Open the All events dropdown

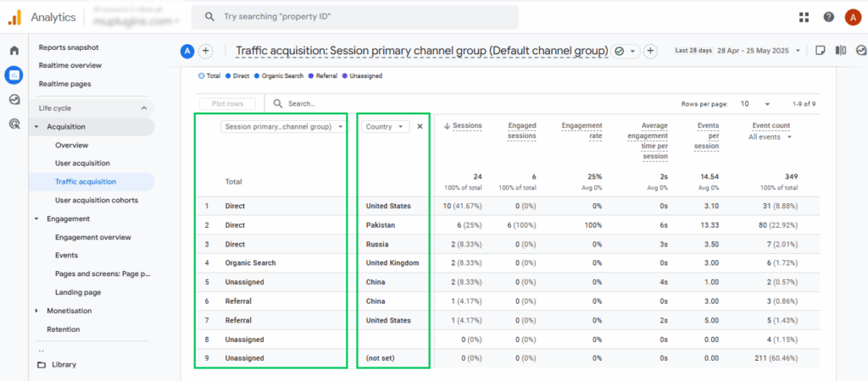[x=769, y=136]
